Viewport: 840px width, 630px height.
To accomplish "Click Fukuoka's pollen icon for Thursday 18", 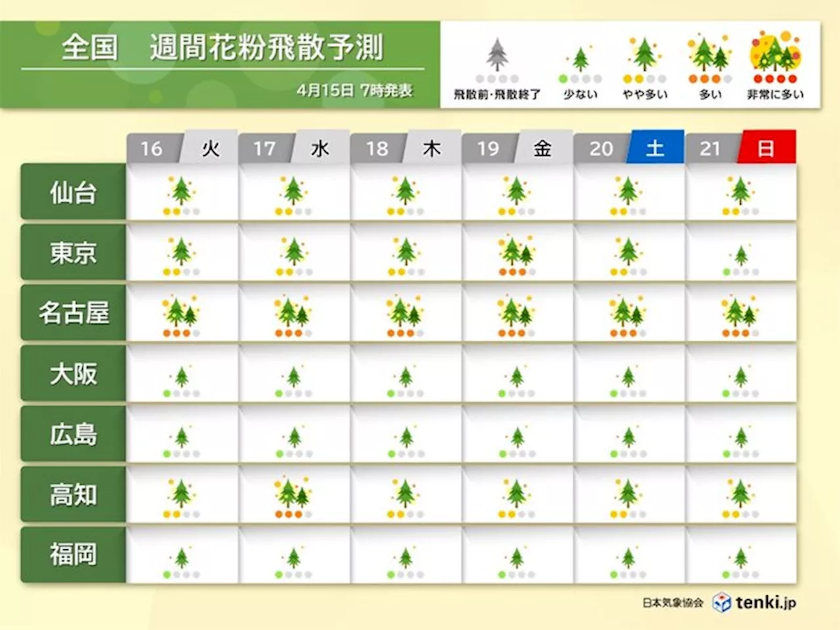I will pos(406,563).
